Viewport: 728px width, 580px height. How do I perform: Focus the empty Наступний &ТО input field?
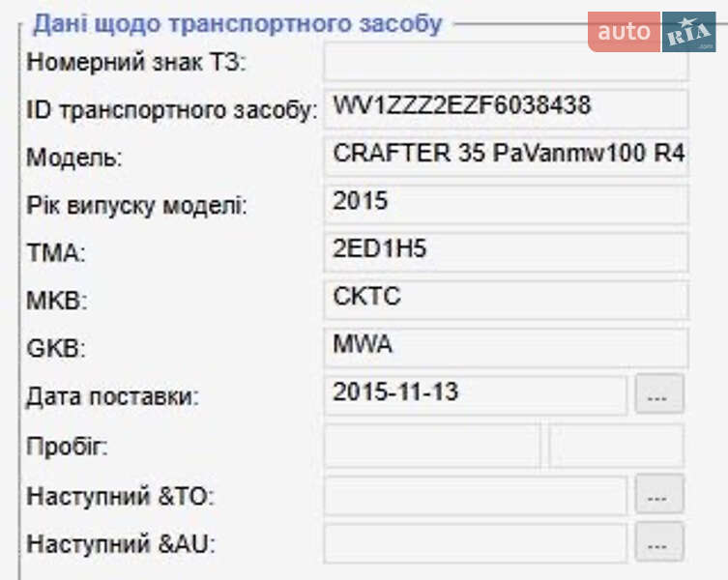[x=475, y=496]
